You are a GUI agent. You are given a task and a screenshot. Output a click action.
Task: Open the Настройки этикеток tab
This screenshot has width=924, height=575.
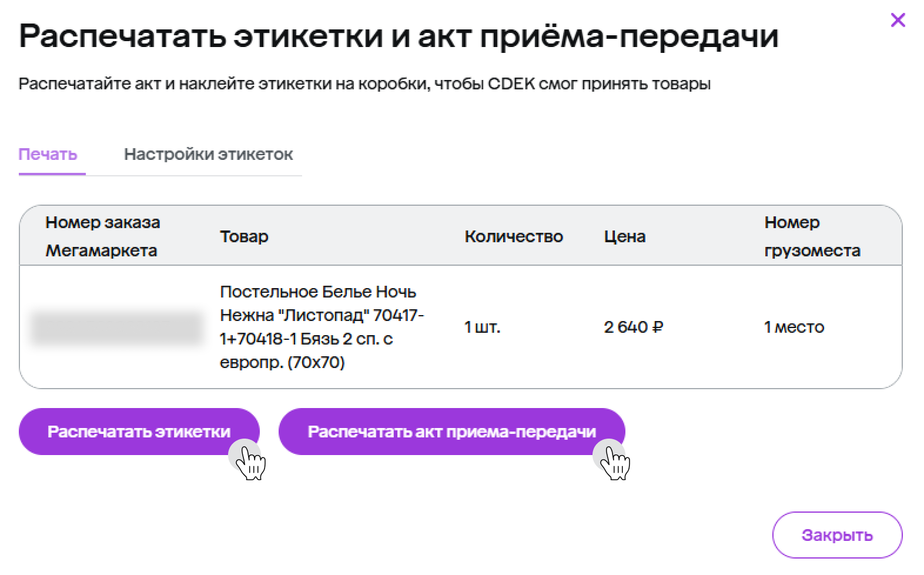click(208, 155)
